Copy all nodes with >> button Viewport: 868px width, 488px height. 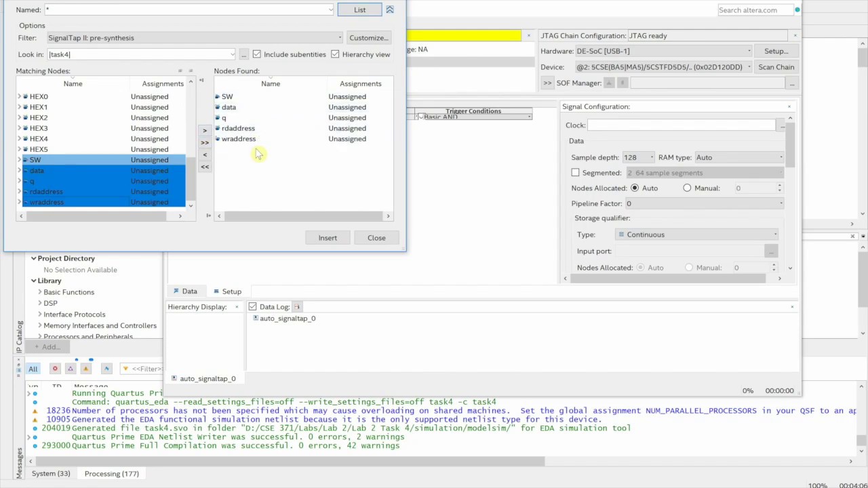[x=205, y=142]
